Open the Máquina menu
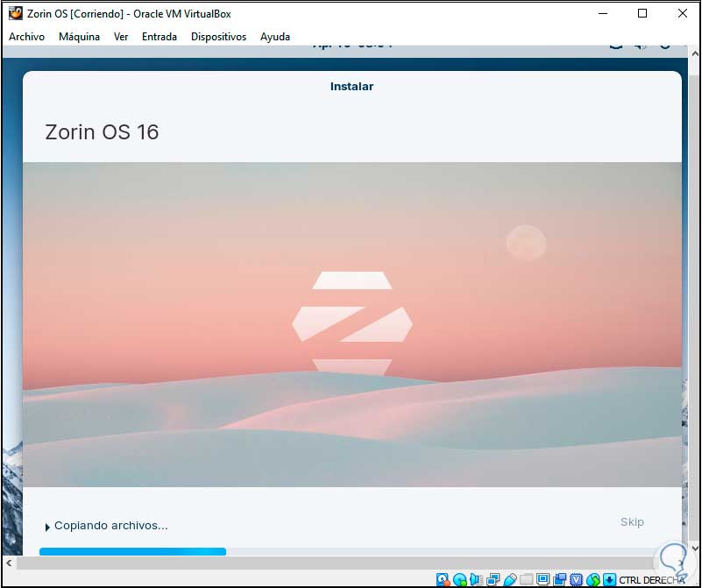This screenshot has width=702, height=588. click(79, 37)
